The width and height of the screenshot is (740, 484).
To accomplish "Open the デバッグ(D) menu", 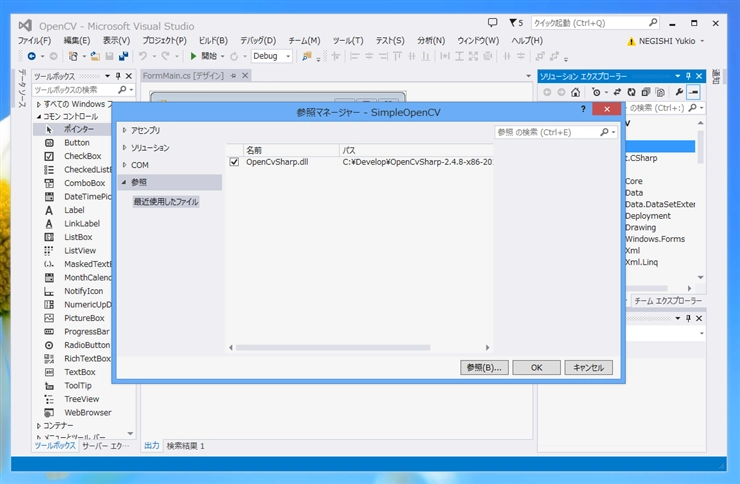I will point(258,41).
